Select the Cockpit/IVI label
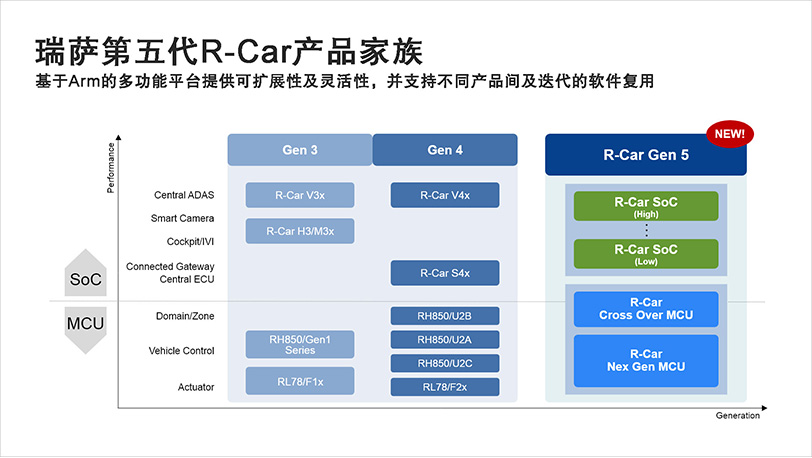This screenshot has height=458, width=812. click(190, 241)
